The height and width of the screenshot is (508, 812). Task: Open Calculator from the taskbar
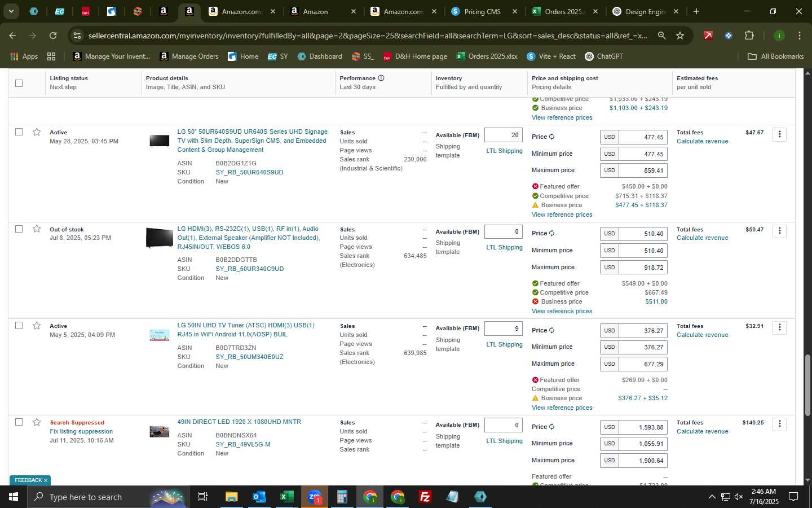click(342, 497)
